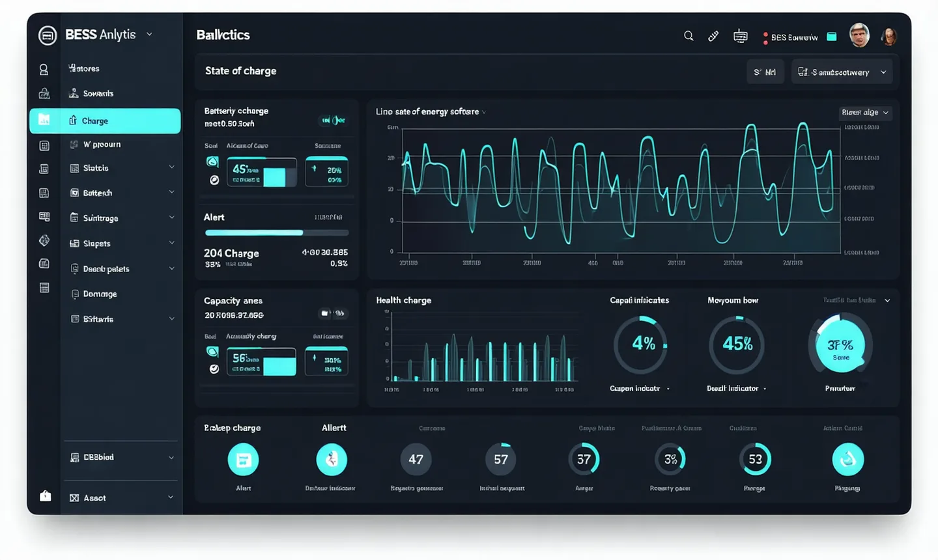This screenshot has height=560, width=938.
Task: Toggle the round check mark in Battseriy ccharge card
Action: [x=214, y=180]
